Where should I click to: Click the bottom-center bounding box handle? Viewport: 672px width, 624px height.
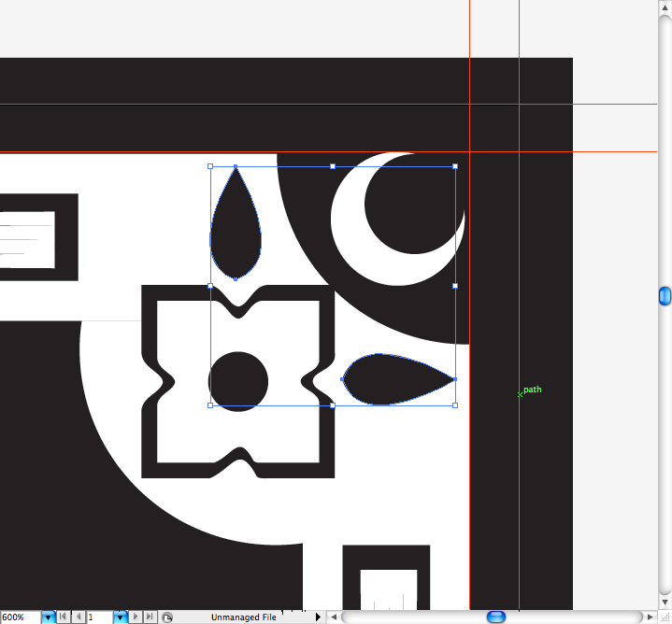tap(333, 405)
